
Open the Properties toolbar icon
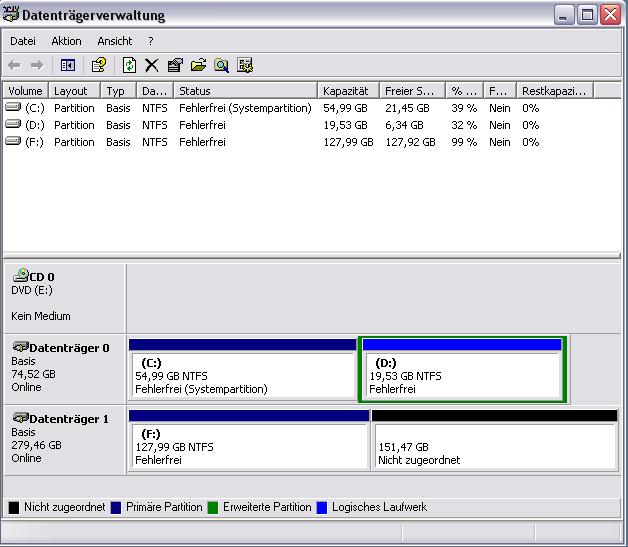click(175, 65)
